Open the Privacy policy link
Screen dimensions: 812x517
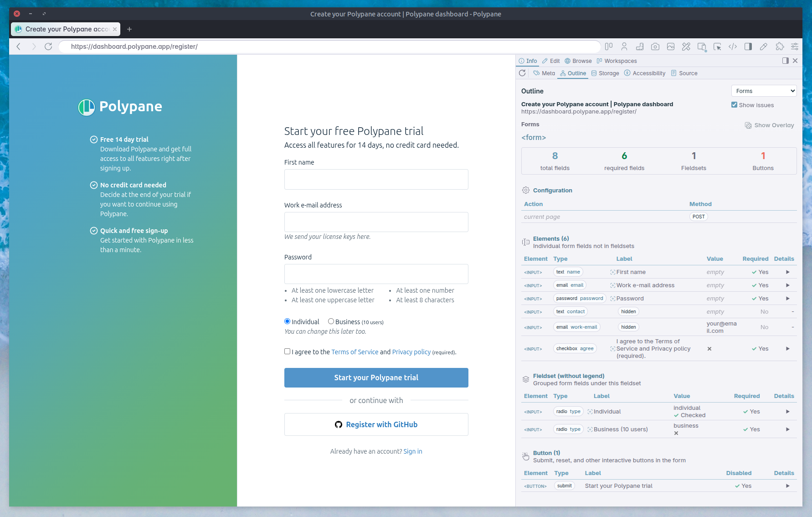click(411, 352)
